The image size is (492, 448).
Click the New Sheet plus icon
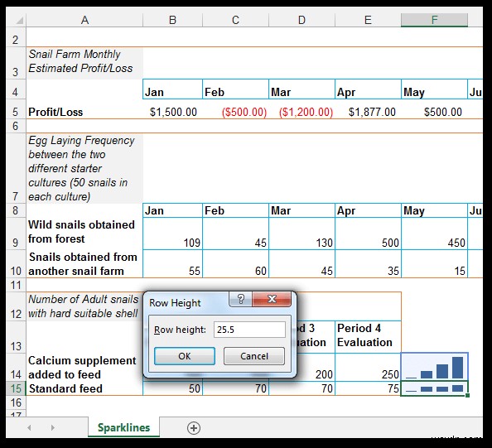[194, 428]
